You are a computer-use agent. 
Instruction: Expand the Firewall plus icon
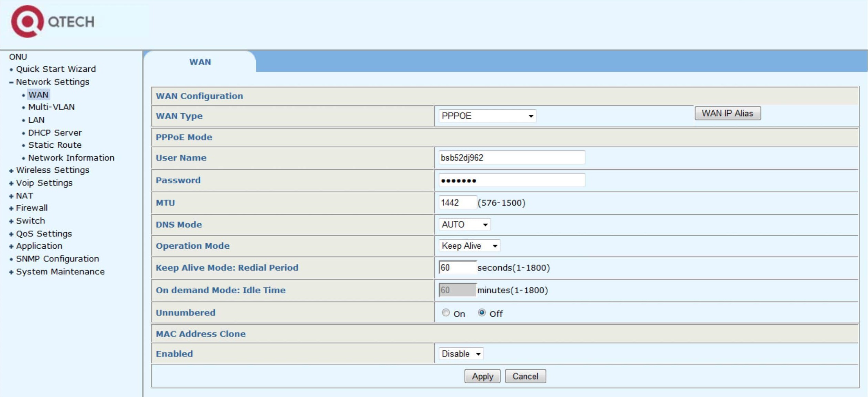11,208
